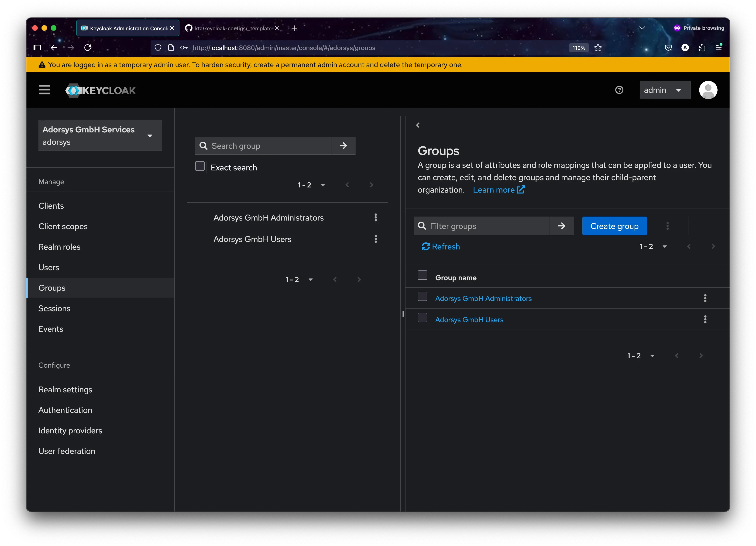Open the help icon in the header
This screenshot has height=546, width=756.
click(x=619, y=90)
